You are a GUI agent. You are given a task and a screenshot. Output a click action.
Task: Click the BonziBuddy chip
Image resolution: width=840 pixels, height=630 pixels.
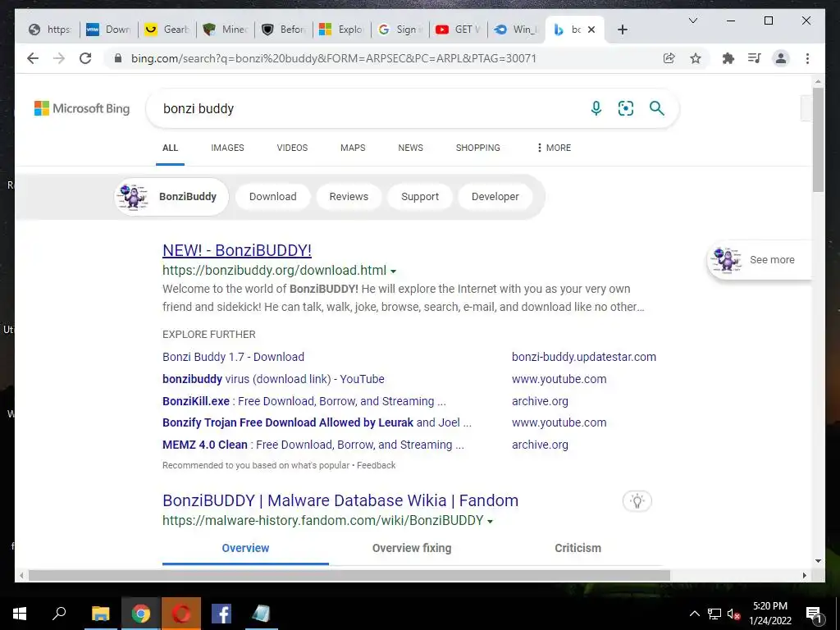click(171, 197)
